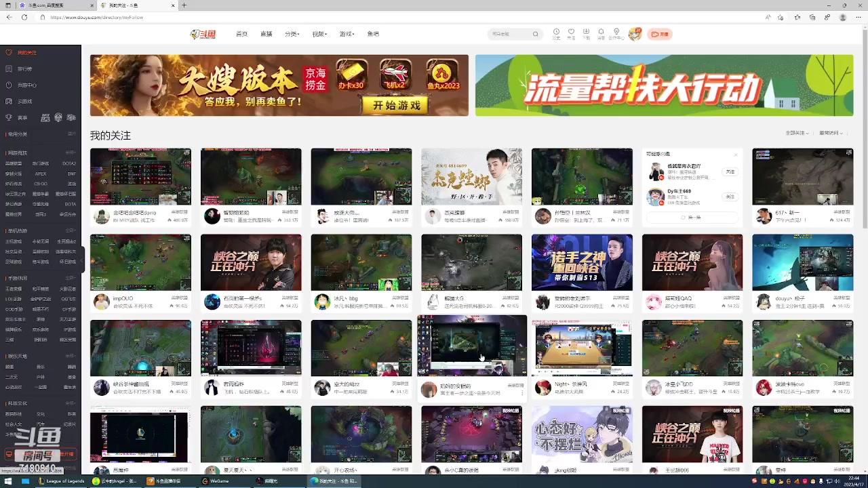This screenshot has height=488, width=868.
Task: Expand 网游竞技 category 全部 link
Action: [x=71, y=153]
